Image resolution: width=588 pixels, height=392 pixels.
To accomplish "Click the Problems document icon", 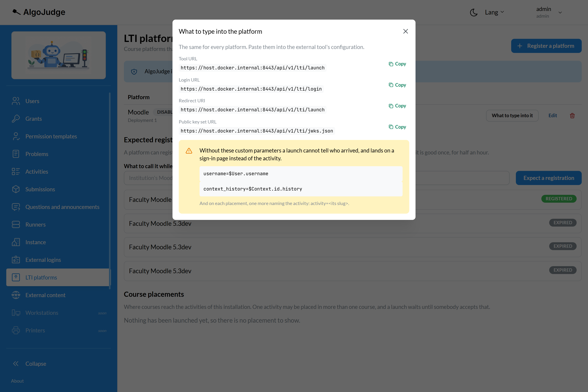I will point(16,154).
